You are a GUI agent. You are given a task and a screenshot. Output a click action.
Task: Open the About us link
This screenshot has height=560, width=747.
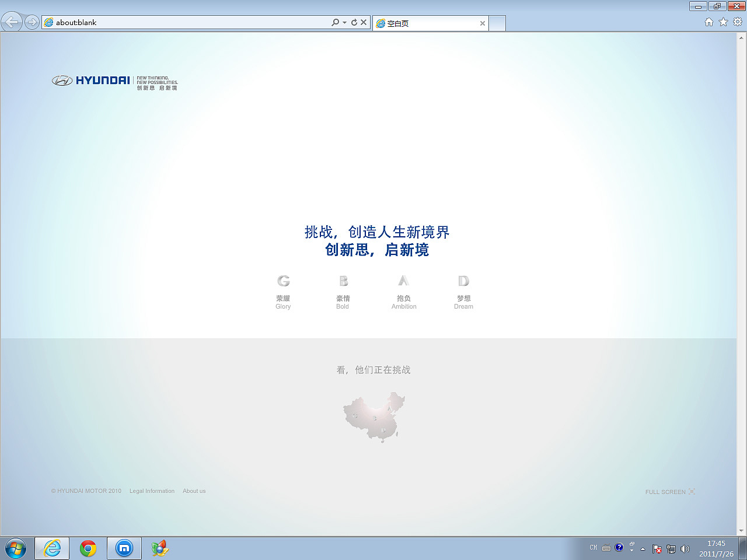coord(194,491)
